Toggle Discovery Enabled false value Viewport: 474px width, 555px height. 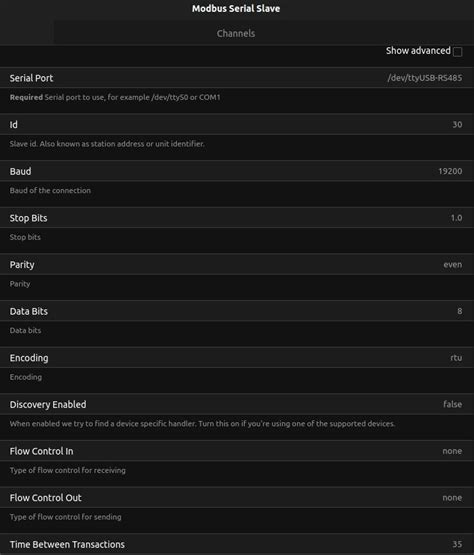tap(452, 404)
